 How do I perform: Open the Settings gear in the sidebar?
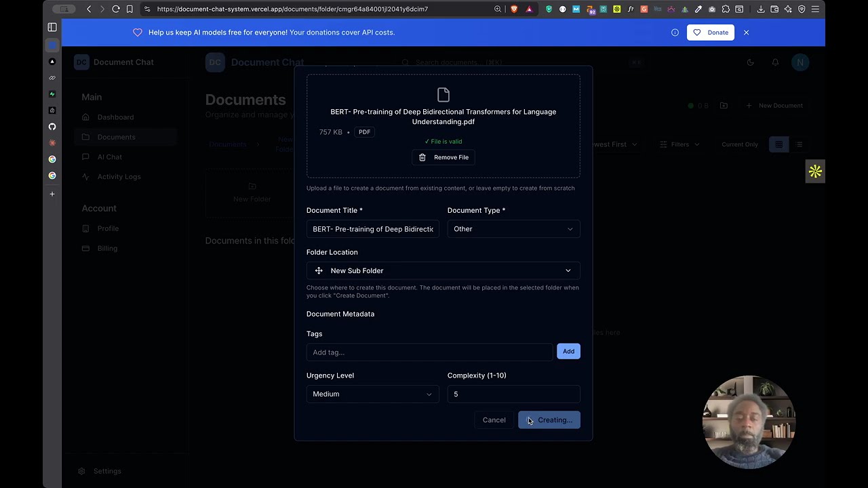tap(82, 470)
